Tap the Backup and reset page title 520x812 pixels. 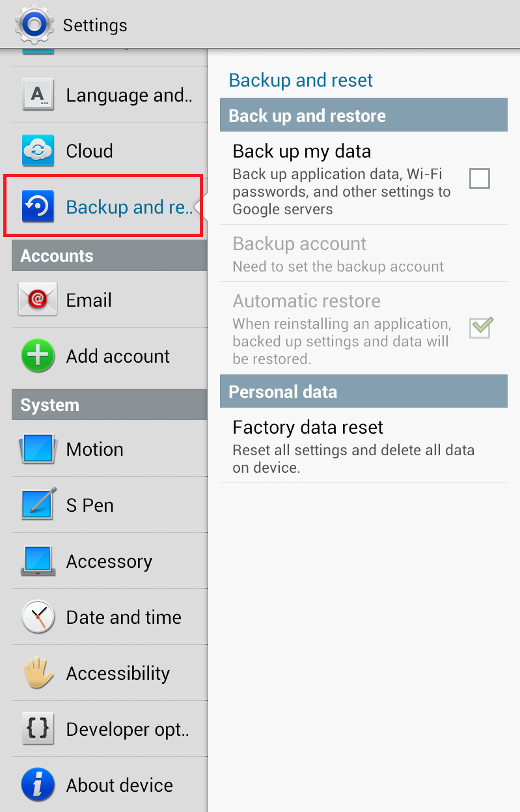pos(301,80)
